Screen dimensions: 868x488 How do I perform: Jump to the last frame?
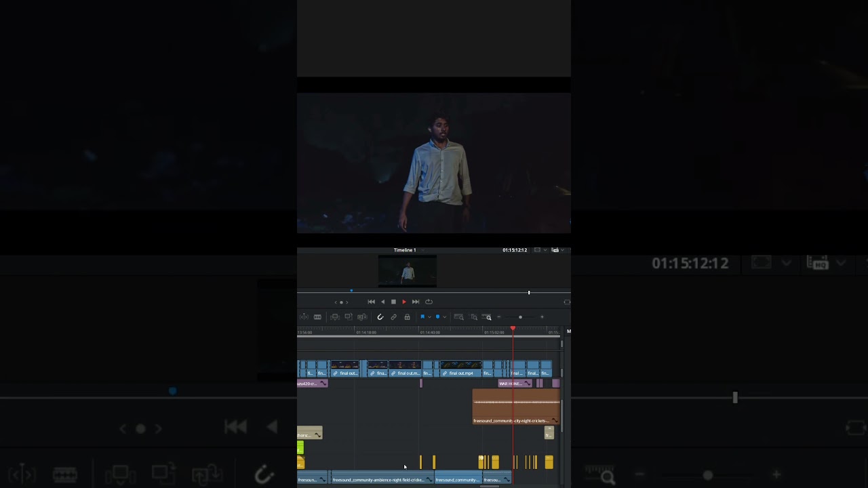[x=416, y=302]
